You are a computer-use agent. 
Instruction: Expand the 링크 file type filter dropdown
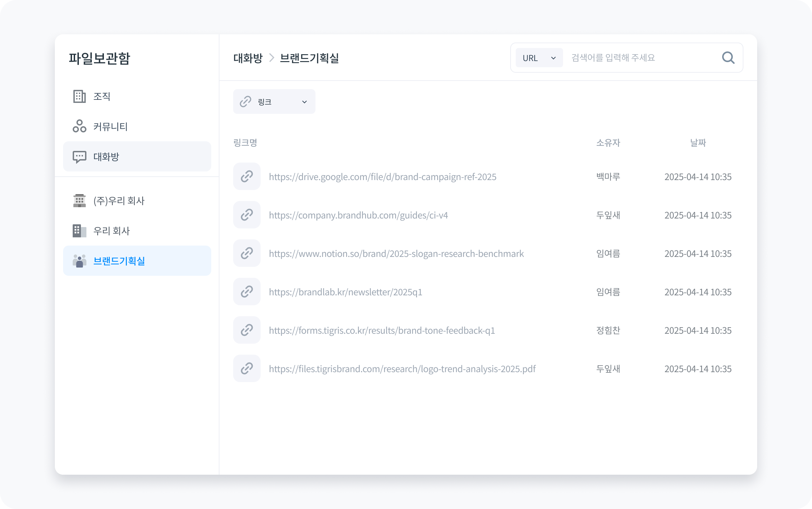pyautogui.click(x=274, y=102)
